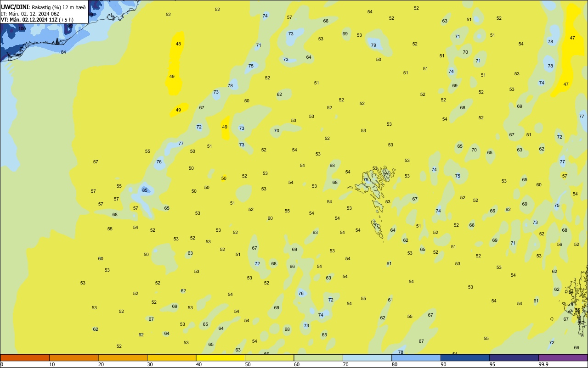Click the 'VT: Mán. 02.12.2024 11Z (+5 h)' line

(37, 20)
